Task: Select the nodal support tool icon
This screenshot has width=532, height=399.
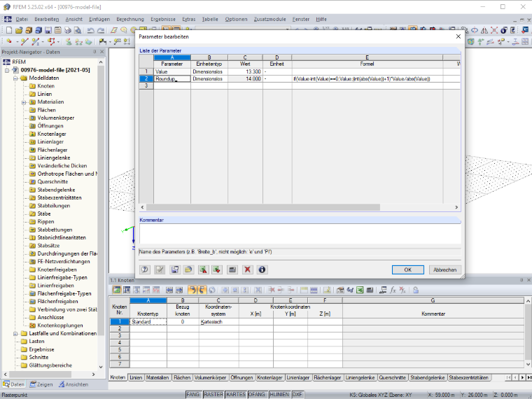Action: [69, 41]
